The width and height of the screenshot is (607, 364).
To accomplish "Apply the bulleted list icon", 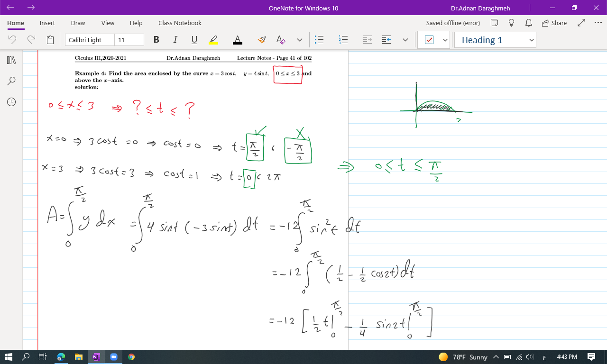I will [319, 40].
